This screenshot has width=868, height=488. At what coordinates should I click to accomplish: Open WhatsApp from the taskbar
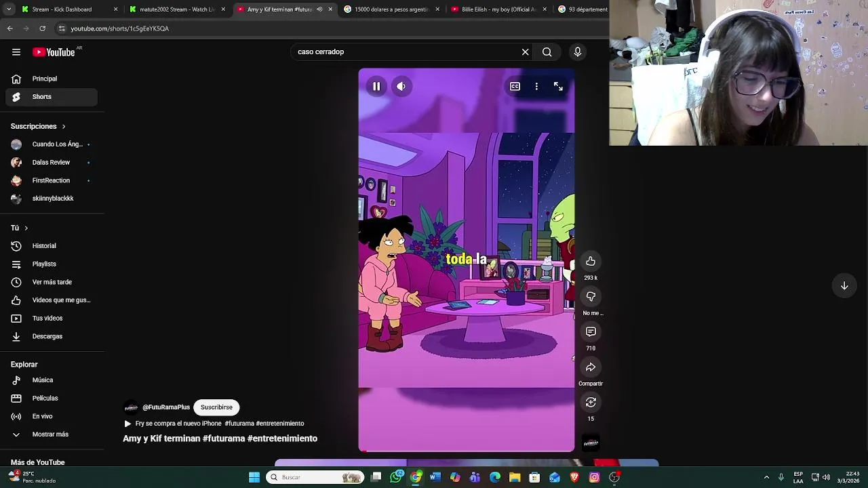pyautogui.click(x=396, y=477)
